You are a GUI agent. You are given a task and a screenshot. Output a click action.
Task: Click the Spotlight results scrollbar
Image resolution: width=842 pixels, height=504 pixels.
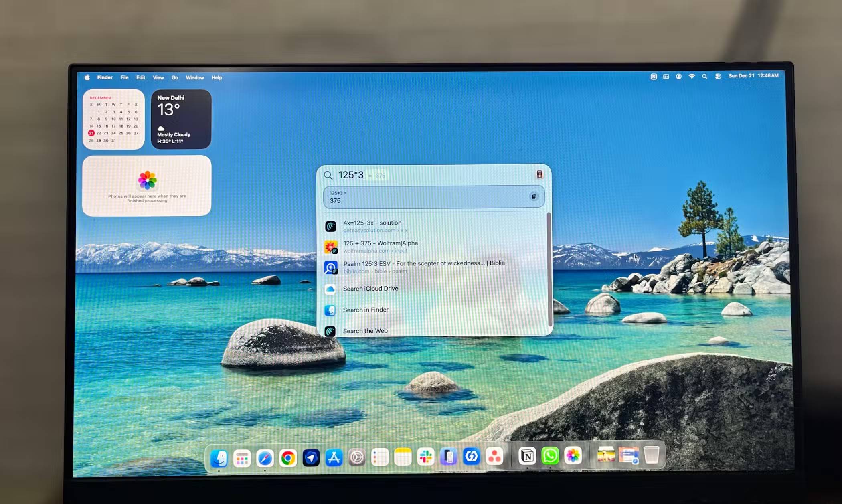pos(549,269)
